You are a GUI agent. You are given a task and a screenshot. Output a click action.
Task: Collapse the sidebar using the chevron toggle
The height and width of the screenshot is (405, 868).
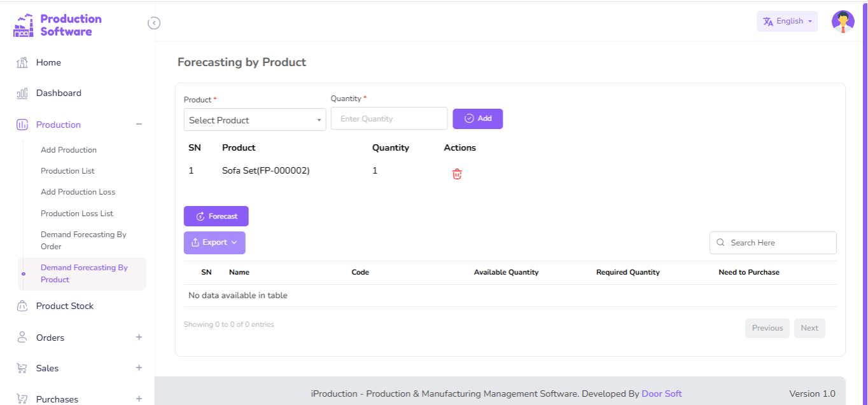point(154,22)
